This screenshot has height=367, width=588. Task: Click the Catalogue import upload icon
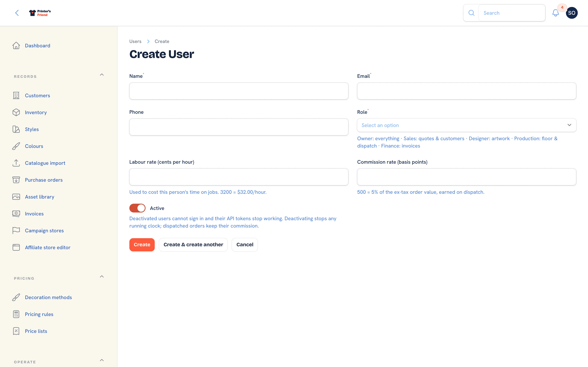tap(16, 163)
